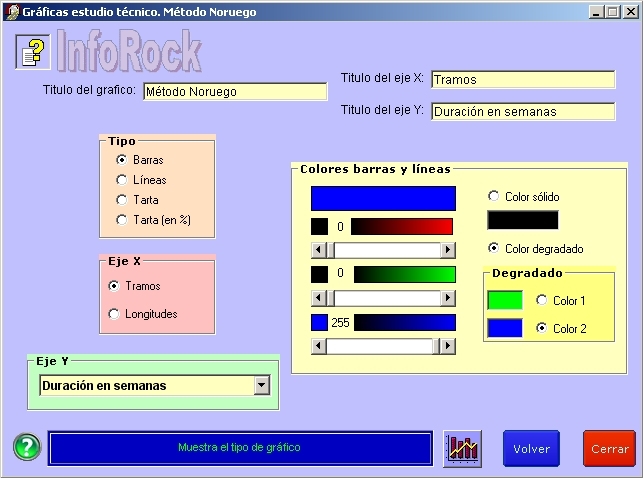Select the Barras chart type
This screenshot has width=643, height=478.
pos(122,160)
